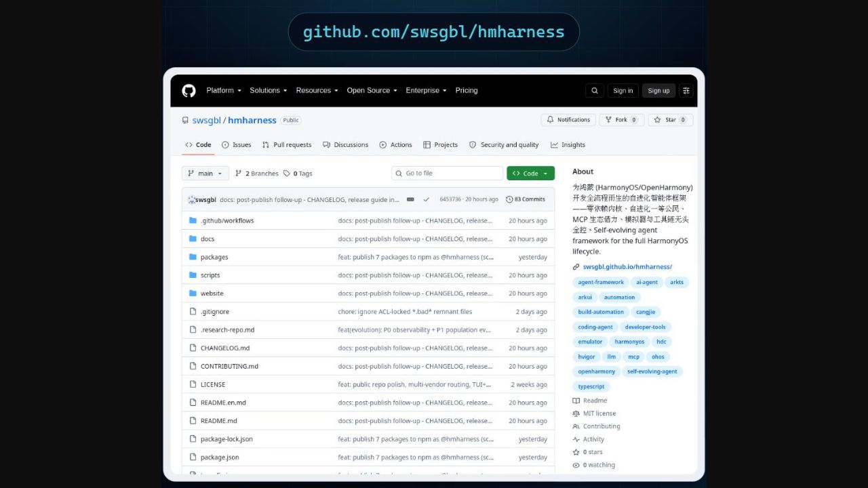This screenshot has width=868, height=488.
Task: Open the main branch selector dropdown
Action: 205,174
